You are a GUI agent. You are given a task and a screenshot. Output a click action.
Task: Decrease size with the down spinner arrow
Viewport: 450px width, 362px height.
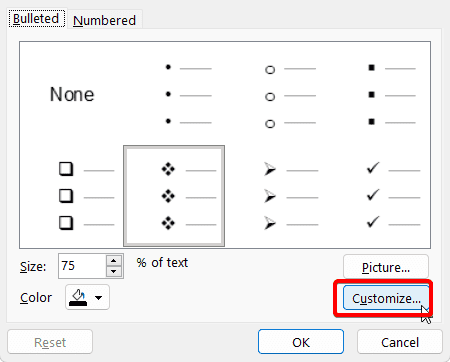point(114,271)
